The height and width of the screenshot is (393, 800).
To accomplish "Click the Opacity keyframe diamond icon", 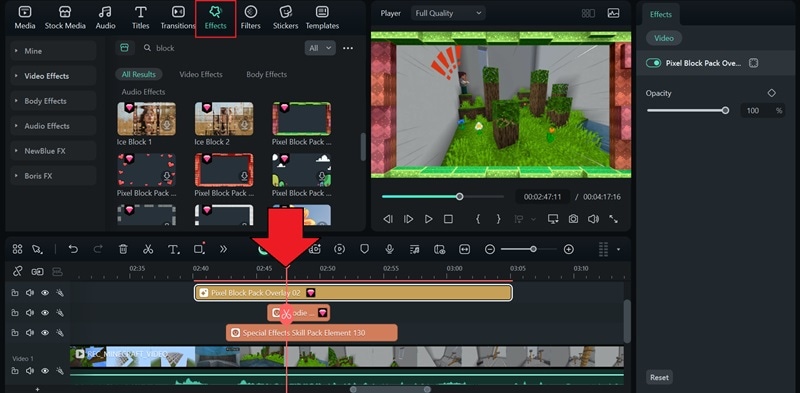I will 771,93.
